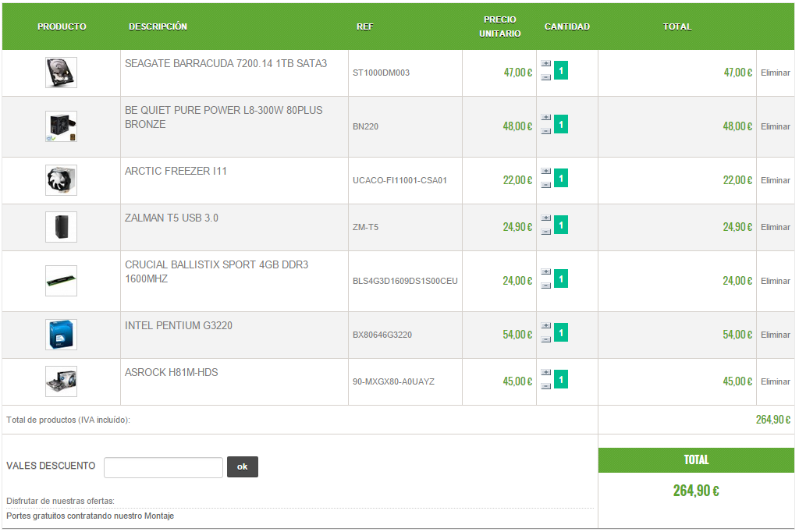
Task: Increase quantity of Be Quiet Pure Power
Action: pyautogui.click(x=545, y=118)
